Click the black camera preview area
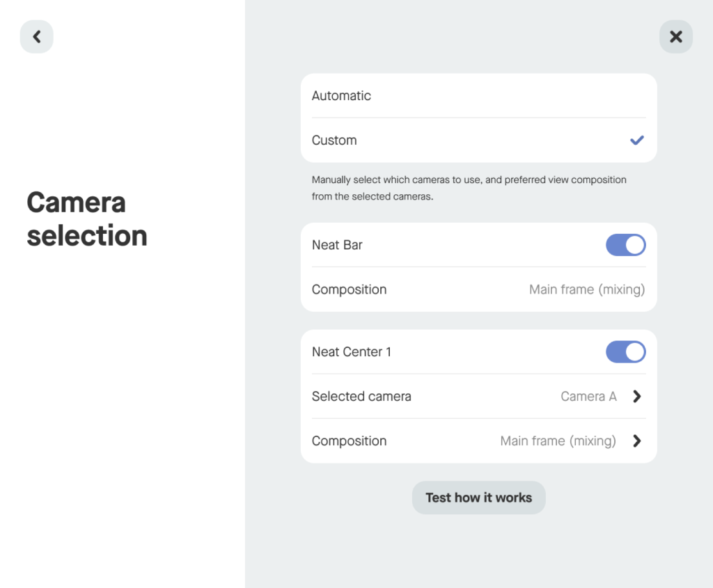Image resolution: width=713 pixels, height=588 pixels. [x=122, y=516]
